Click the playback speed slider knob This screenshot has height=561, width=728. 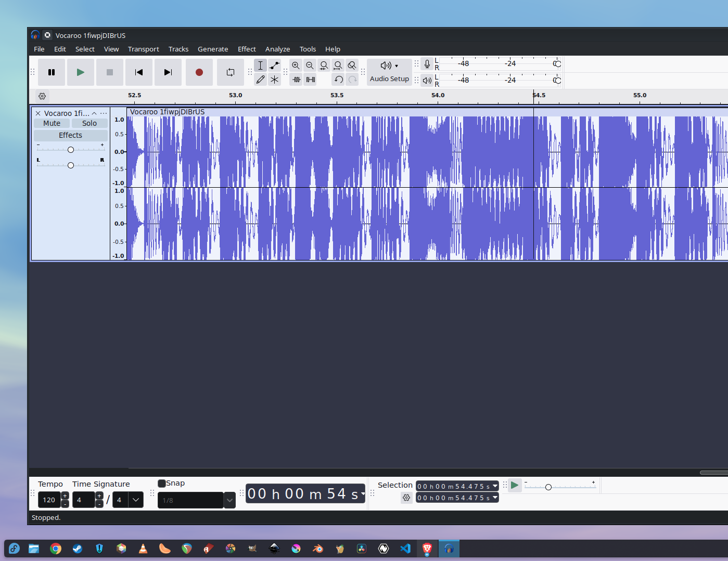click(x=548, y=487)
